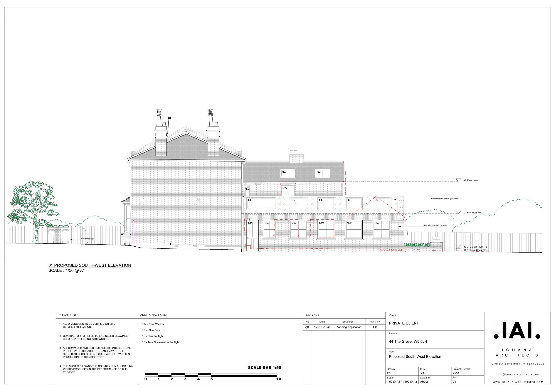The width and height of the screenshot is (555, 392).
Task: Click the small chimney on rear roof
Action: tap(296, 157)
